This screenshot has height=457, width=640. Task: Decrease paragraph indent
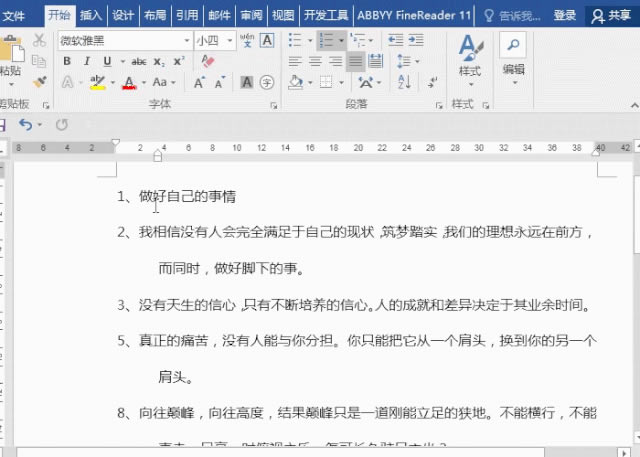[396, 40]
